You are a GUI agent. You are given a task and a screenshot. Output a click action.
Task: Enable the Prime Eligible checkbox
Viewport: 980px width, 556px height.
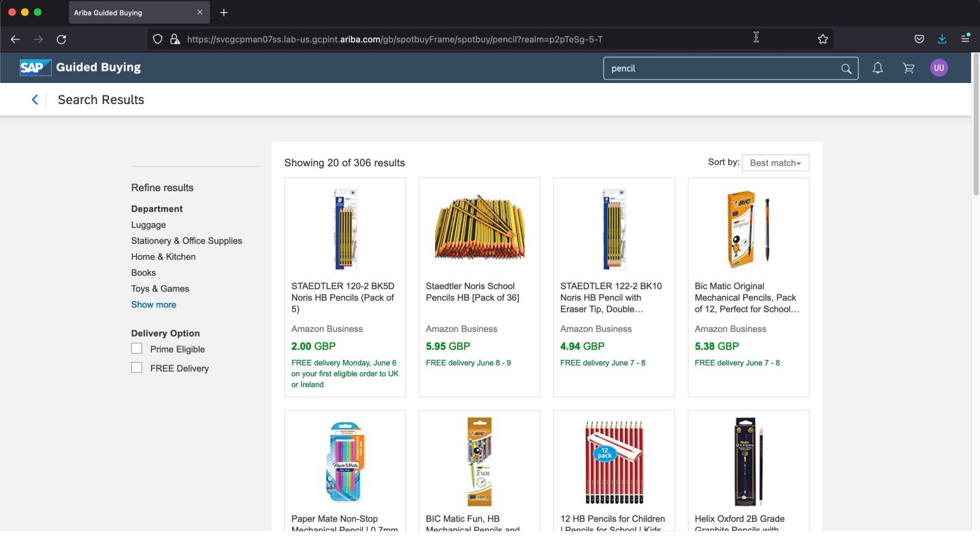coord(136,348)
